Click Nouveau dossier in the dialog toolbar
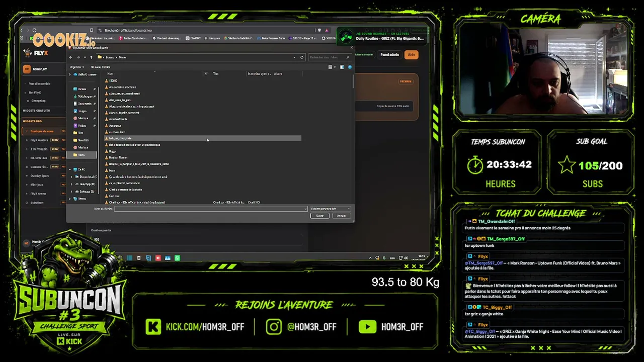644x362 pixels. click(100, 67)
